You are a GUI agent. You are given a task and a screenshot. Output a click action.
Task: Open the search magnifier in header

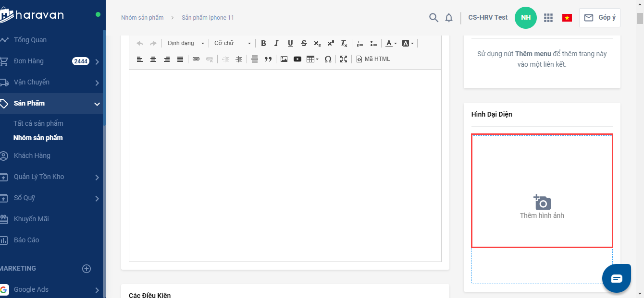(433, 18)
